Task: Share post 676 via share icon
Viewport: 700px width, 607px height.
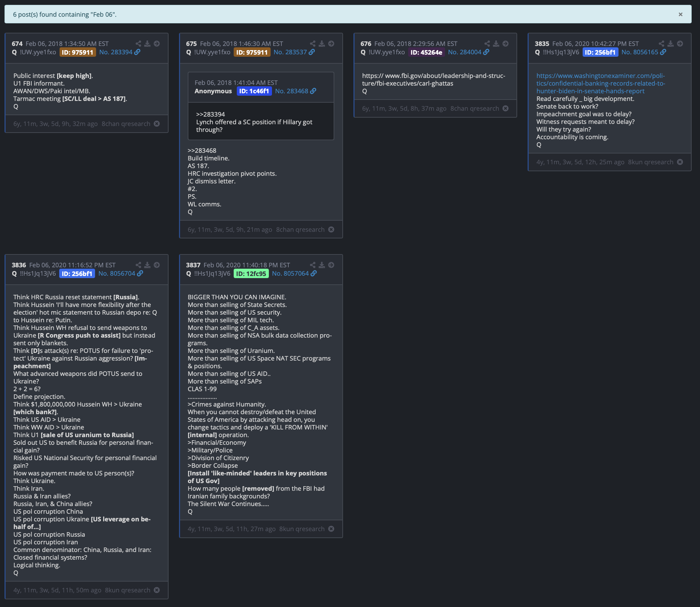Action: [x=487, y=44]
